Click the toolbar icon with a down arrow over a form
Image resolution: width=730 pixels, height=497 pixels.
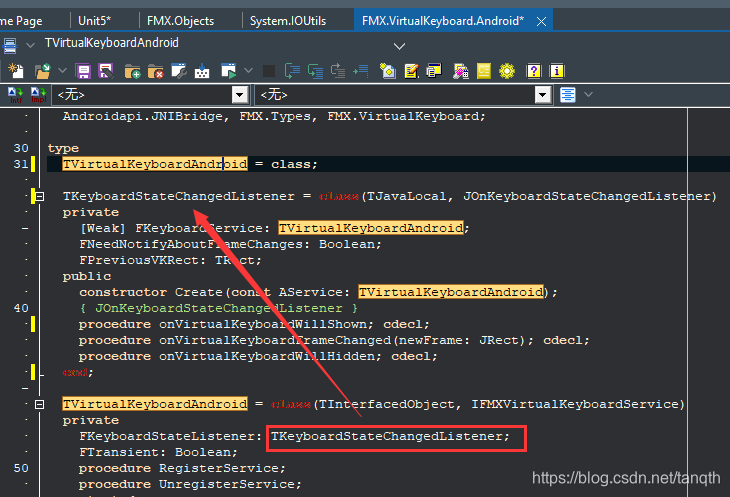coord(202,71)
